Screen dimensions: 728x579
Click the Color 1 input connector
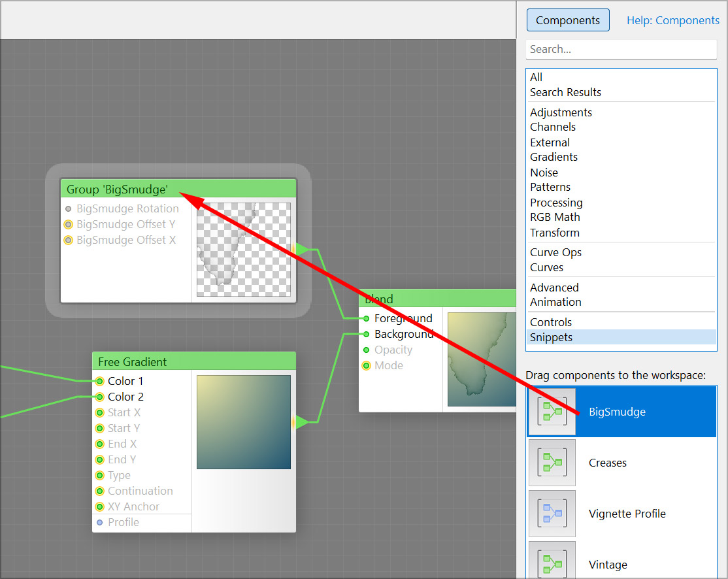pos(99,381)
